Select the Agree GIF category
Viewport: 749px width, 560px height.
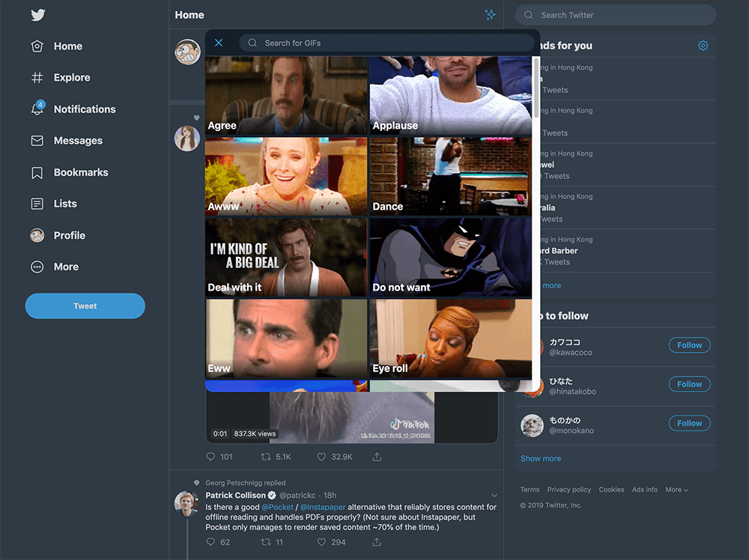(x=286, y=96)
